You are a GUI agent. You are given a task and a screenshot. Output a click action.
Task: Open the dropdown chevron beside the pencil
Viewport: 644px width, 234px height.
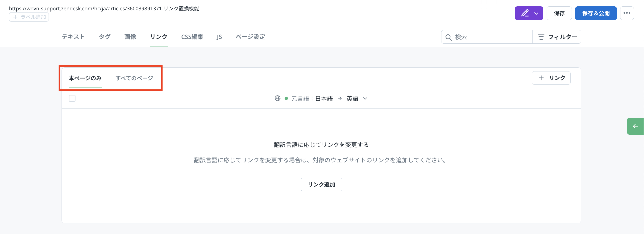(536, 13)
